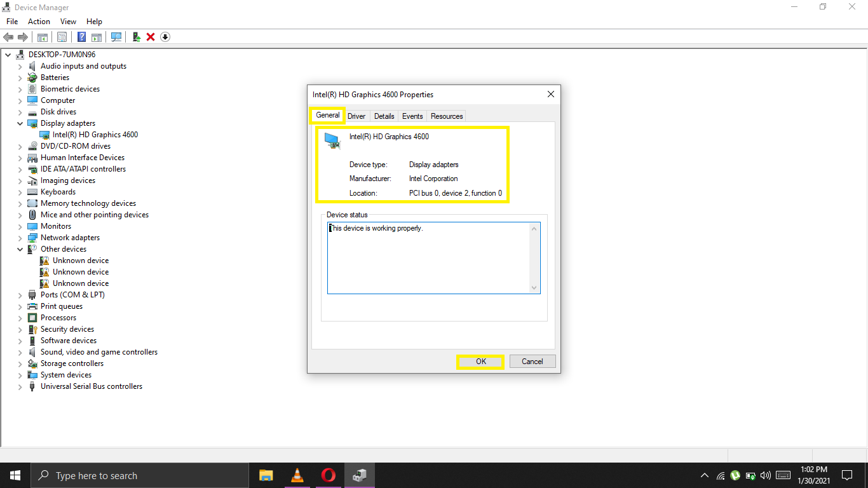Click the Batteries category icon
Screen dimensions: 868x488
coord(32,78)
